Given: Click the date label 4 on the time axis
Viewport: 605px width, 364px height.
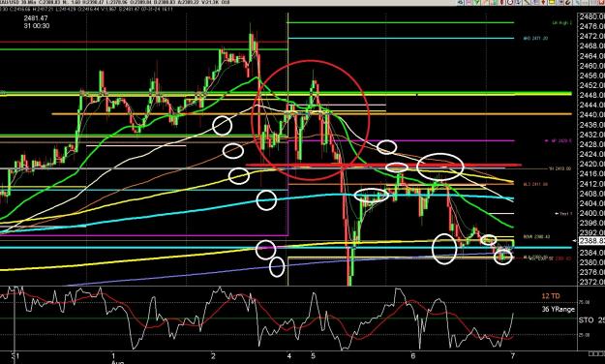Looking at the screenshot, I should click(289, 355).
